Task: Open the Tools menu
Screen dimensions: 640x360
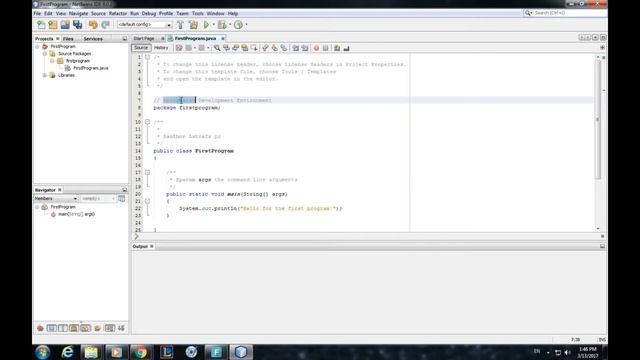Action: click(198, 13)
